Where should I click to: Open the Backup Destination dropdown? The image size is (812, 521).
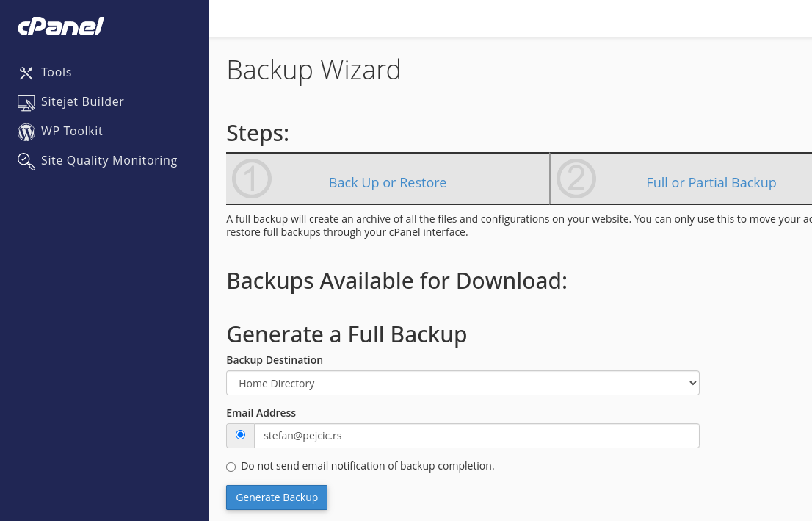click(463, 383)
